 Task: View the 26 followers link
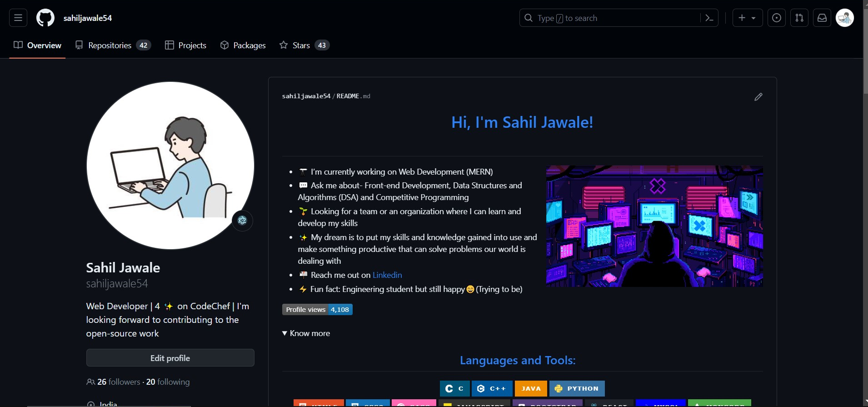(119, 382)
